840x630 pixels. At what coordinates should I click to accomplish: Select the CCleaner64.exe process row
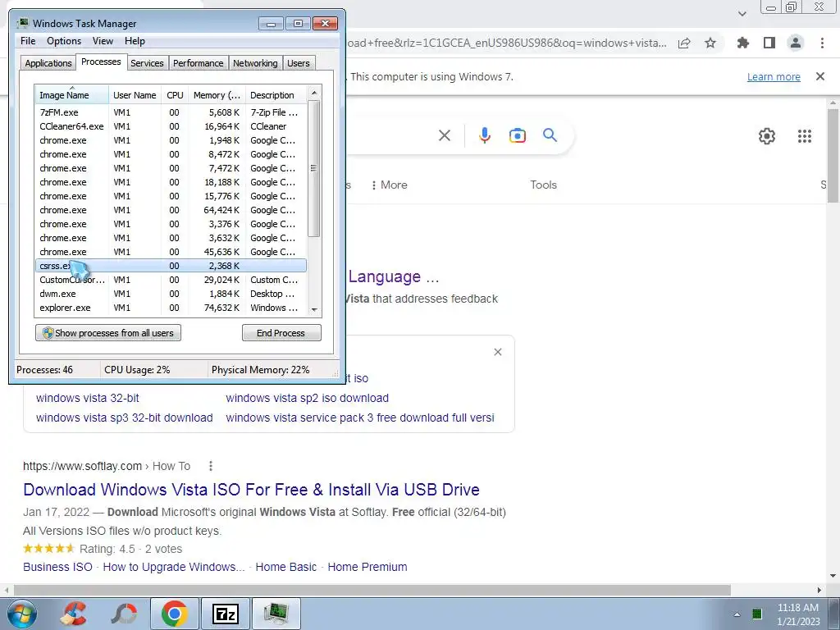(x=171, y=126)
